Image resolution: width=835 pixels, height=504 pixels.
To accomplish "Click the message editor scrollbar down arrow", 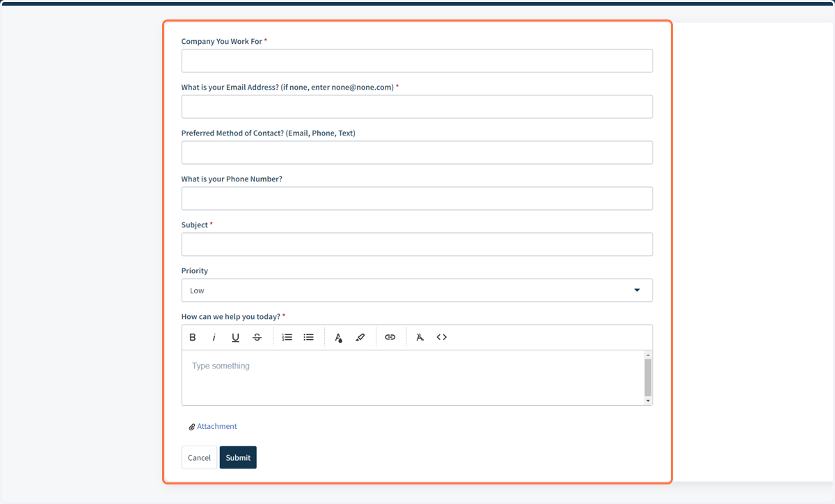I will coord(648,401).
